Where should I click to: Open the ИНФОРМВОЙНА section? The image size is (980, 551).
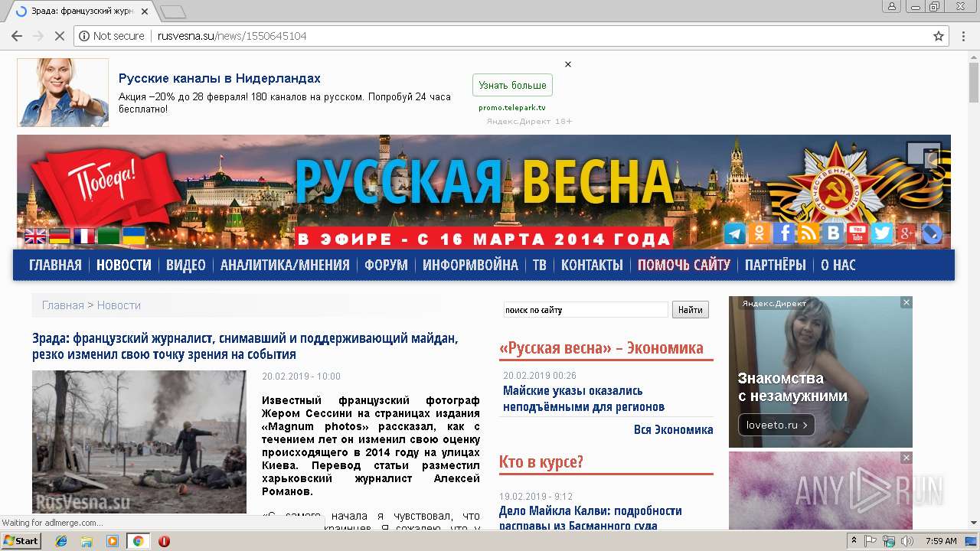(x=470, y=265)
